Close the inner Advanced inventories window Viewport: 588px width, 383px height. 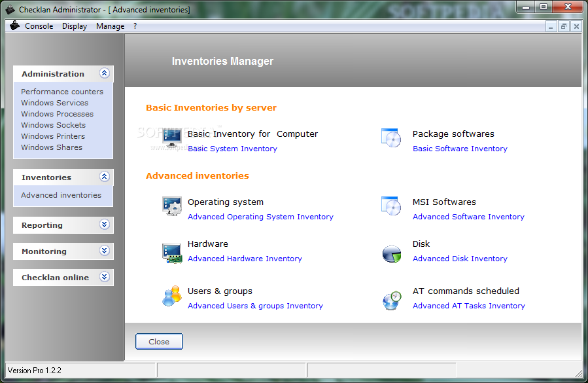coord(576,27)
